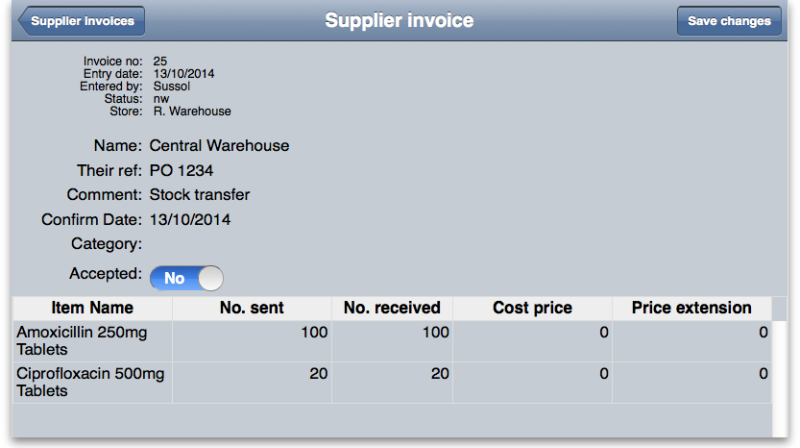Screen dimensions: 800x448
Task: Select the Price extension column header
Action: (x=691, y=308)
